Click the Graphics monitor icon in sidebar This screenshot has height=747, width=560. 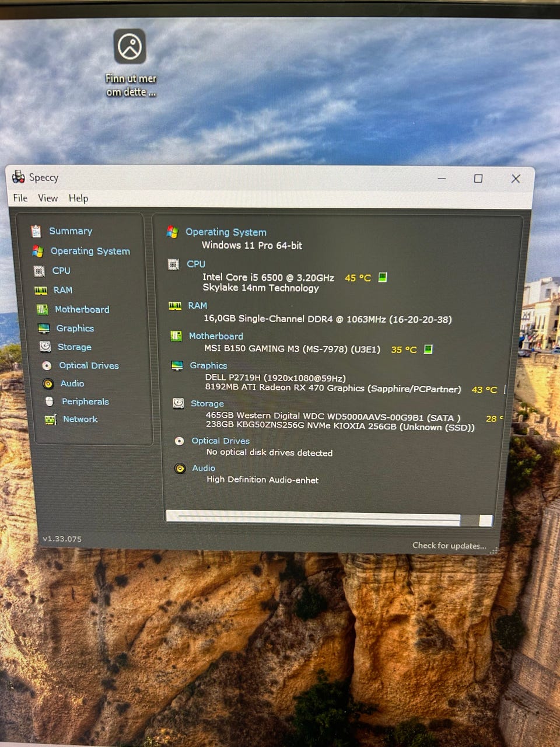pyautogui.click(x=44, y=328)
